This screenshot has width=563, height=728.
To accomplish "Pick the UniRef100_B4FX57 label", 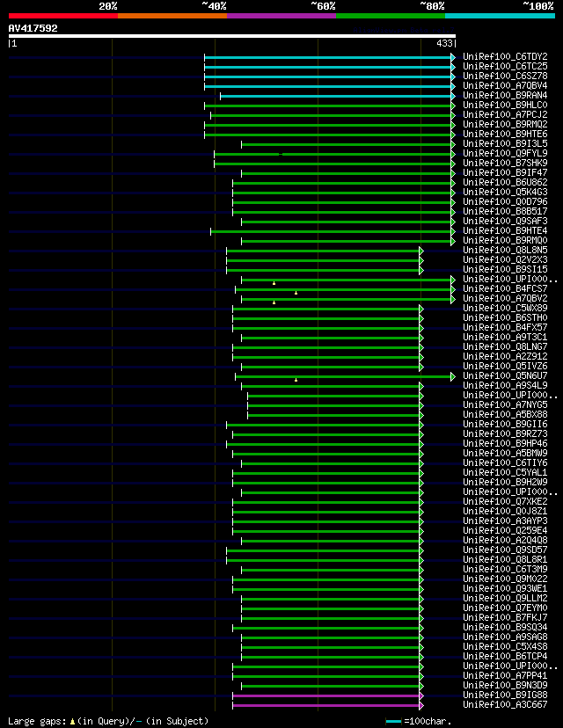I will 505,327.
